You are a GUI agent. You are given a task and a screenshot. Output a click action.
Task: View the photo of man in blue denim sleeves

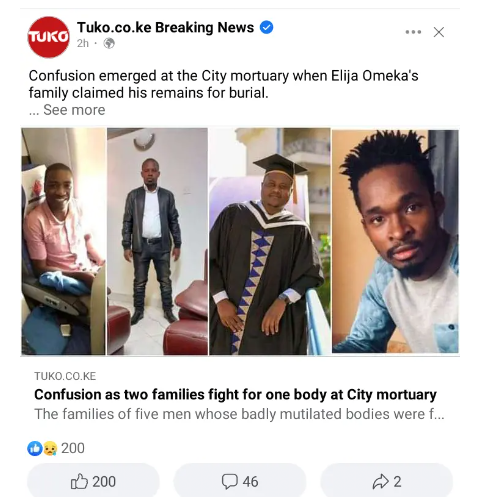[395, 241]
